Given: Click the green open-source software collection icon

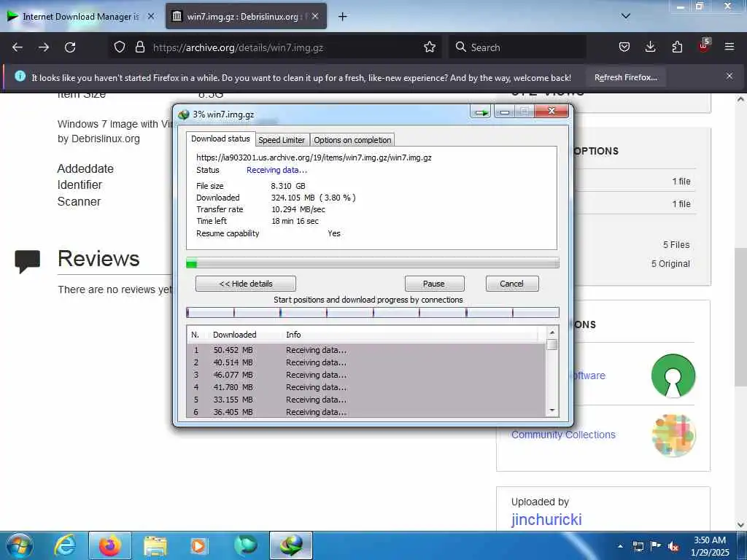Looking at the screenshot, I should [673, 376].
